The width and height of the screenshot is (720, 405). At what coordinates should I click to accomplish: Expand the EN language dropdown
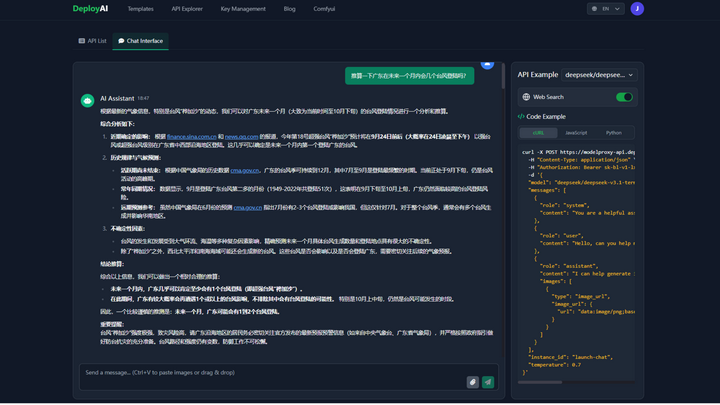[605, 9]
